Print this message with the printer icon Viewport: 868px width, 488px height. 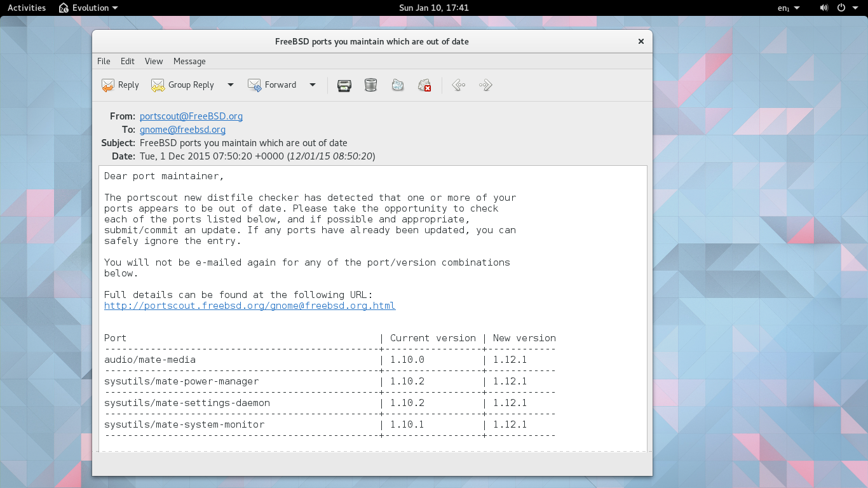pos(344,85)
